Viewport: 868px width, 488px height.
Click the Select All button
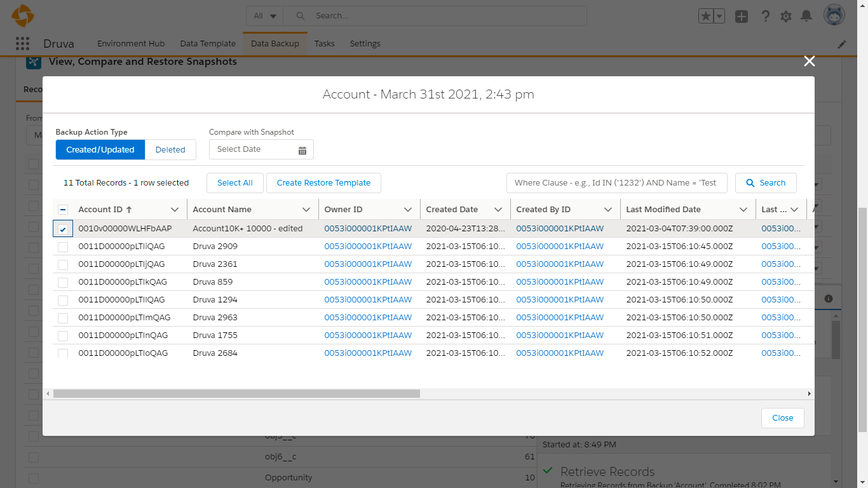pyautogui.click(x=235, y=182)
